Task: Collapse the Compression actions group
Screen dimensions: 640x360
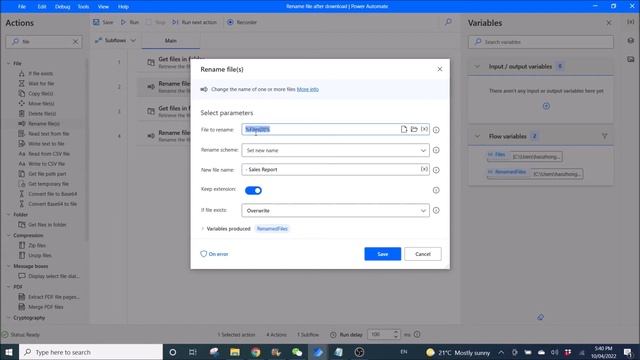Action: click(x=9, y=235)
